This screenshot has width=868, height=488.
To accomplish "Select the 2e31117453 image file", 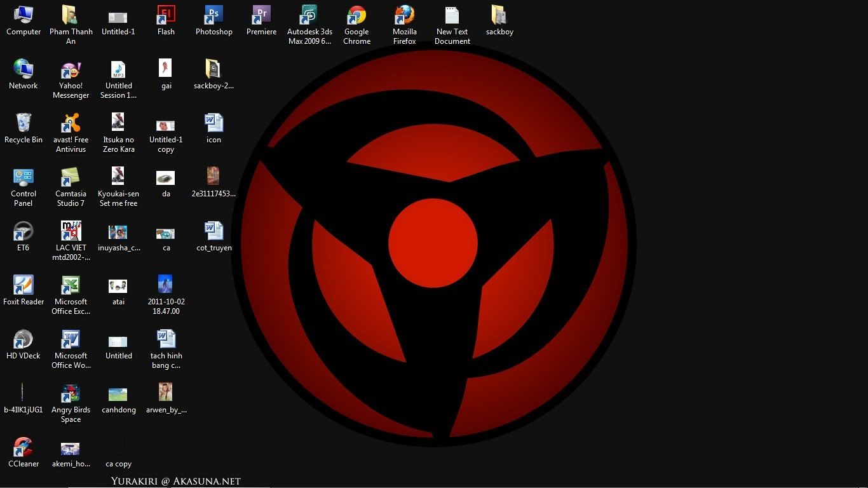I will tap(214, 182).
